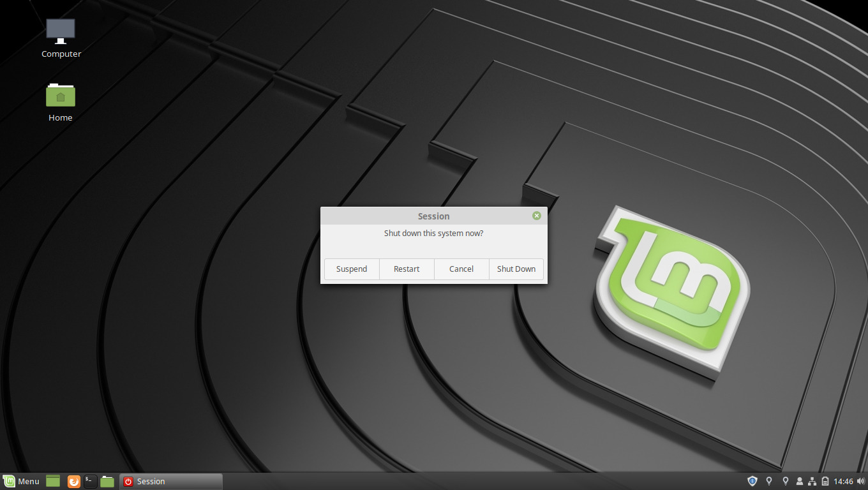Image resolution: width=868 pixels, height=490 pixels.
Task: Open the Update Manager shield tray icon
Action: point(752,481)
